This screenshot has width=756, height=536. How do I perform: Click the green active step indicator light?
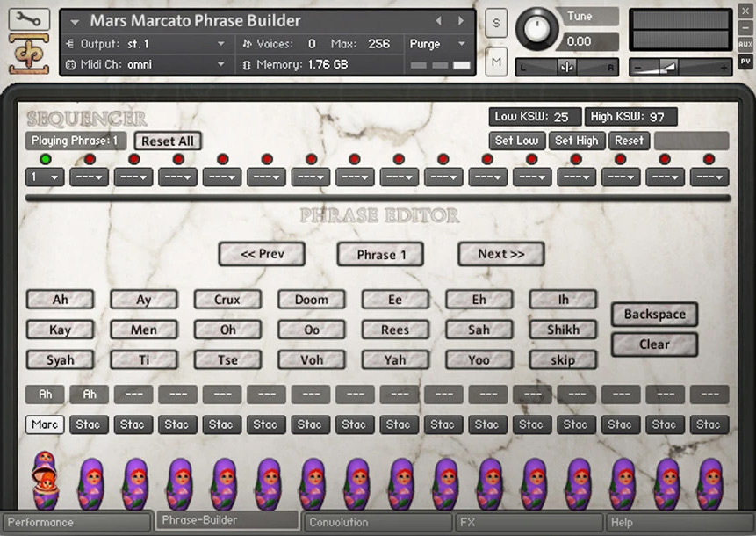coord(46,159)
